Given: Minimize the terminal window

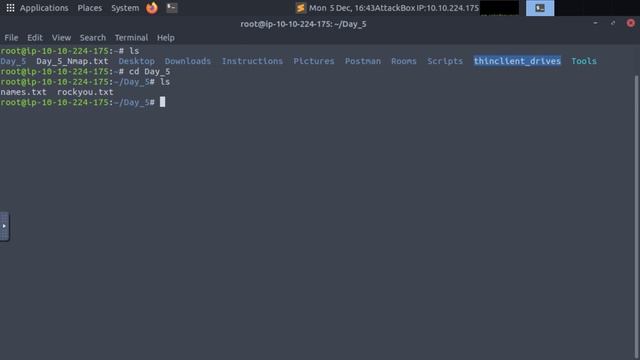Looking at the screenshot, I should coord(596,23).
